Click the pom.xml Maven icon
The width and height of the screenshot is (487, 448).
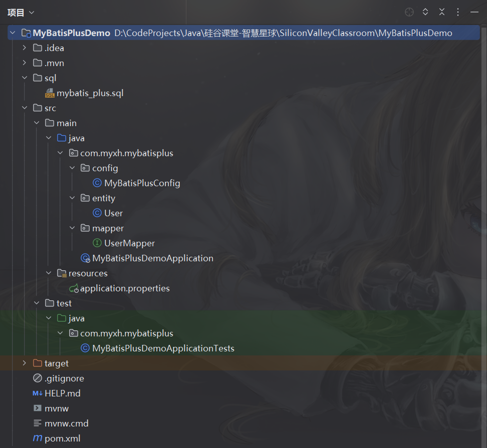coord(38,438)
